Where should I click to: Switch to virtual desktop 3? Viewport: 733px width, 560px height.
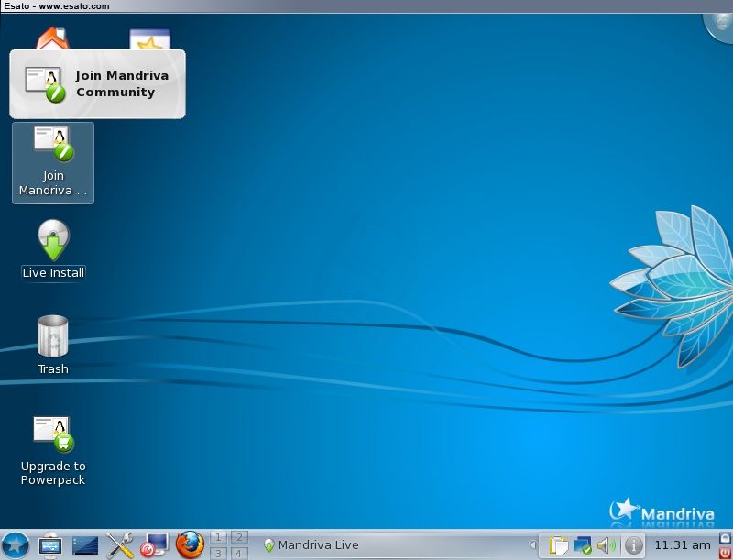click(218, 553)
